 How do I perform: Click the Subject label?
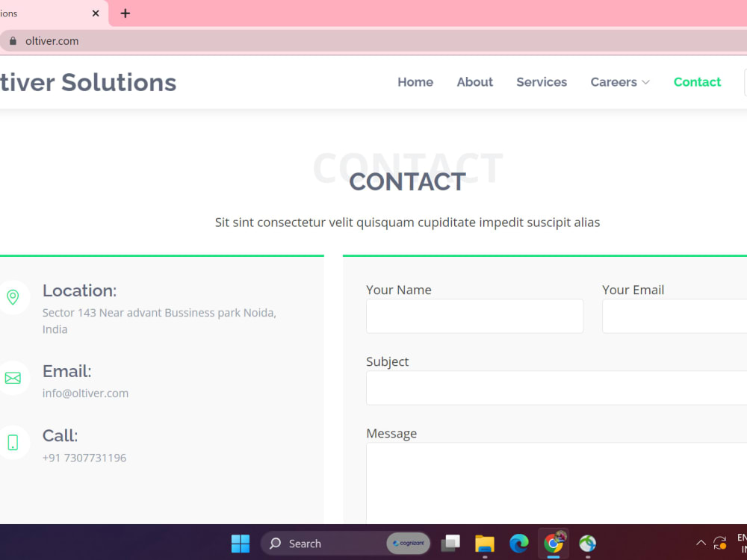point(387,362)
